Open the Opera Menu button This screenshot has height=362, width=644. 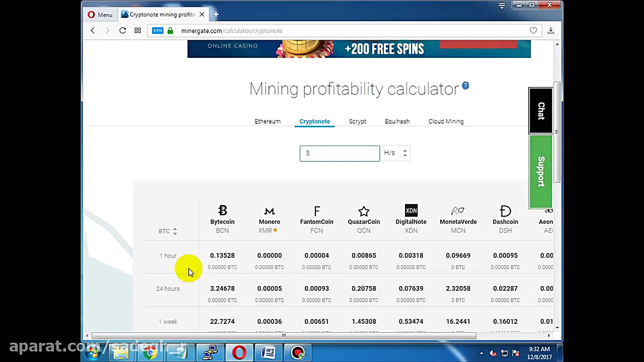coord(100,15)
